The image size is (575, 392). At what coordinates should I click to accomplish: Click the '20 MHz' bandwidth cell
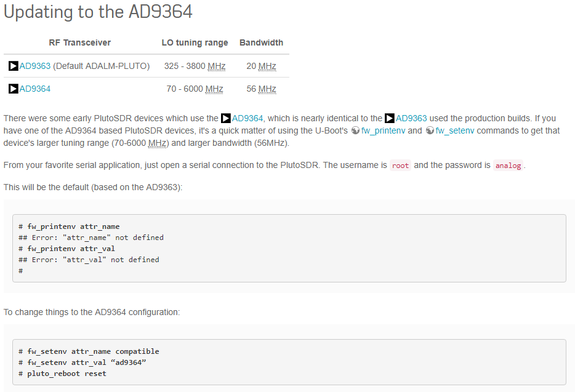pyautogui.click(x=261, y=66)
